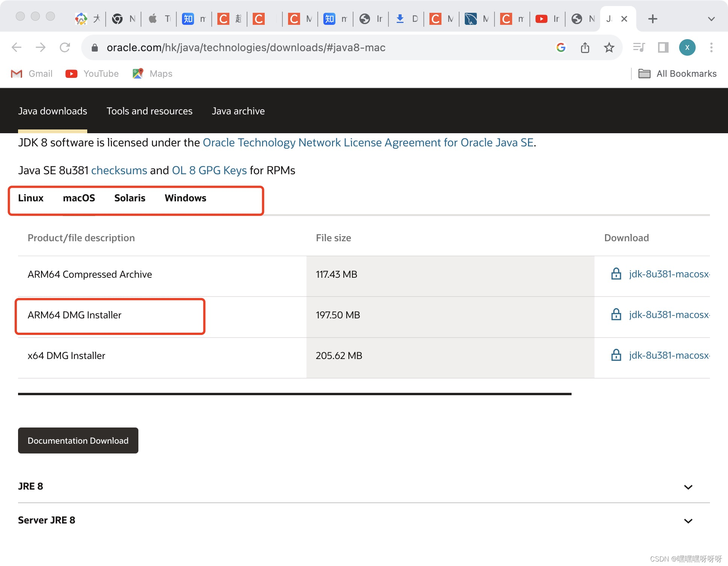Image resolution: width=728 pixels, height=566 pixels.
Task: Toggle the browser side panel icon
Action: 663,47
